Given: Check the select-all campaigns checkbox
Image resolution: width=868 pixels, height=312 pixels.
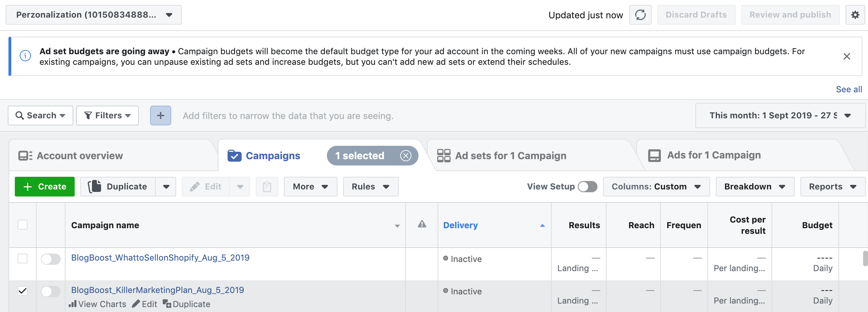Looking at the screenshot, I should pos(23,225).
